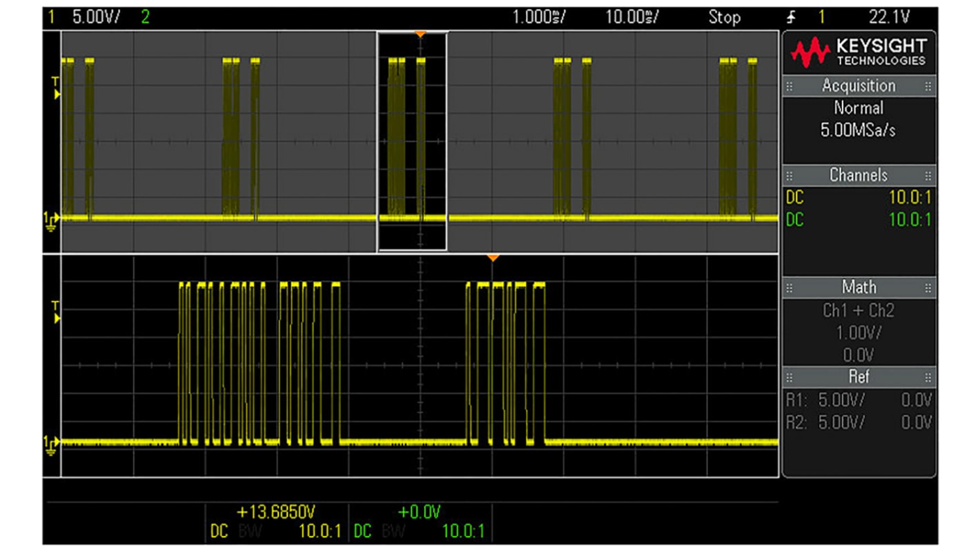Click the Acquisition panel grip handle
This screenshot has width=980, height=551.
point(789,86)
